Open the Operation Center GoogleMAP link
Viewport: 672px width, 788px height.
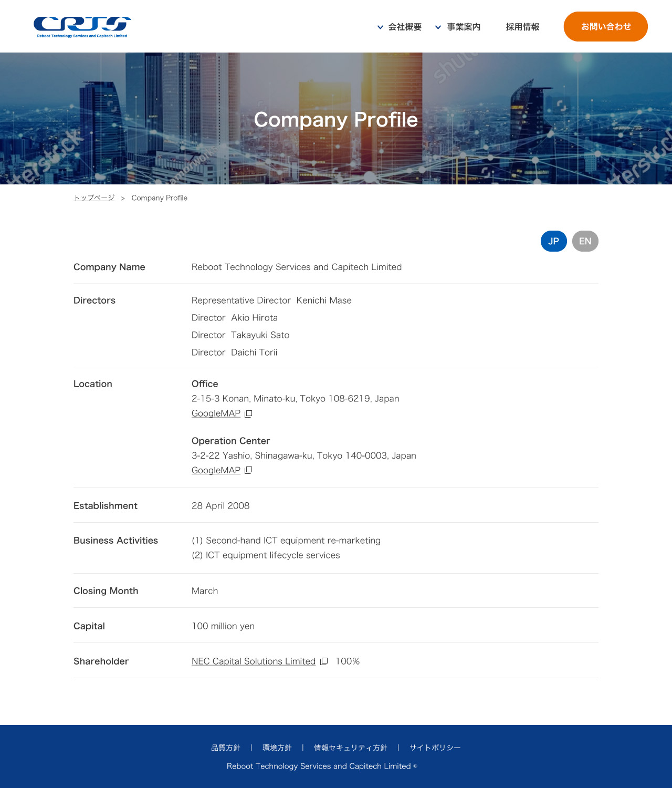(x=216, y=470)
